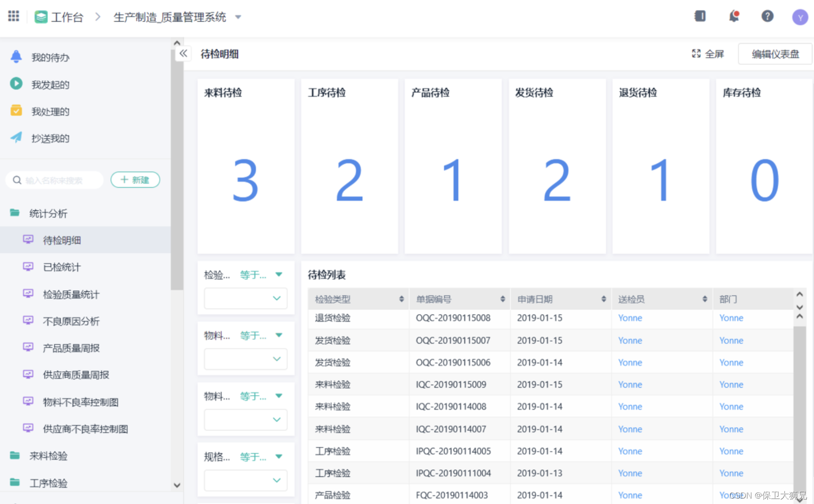814x504 pixels.
Task: Select 不良原因分析 in the sidebar
Action: [86, 321]
